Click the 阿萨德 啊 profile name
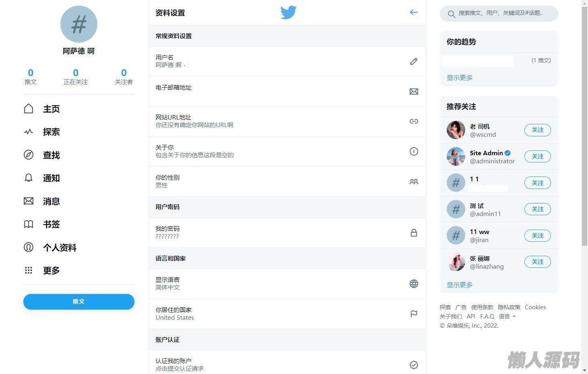The height and width of the screenshot is (374, 588). tap(79, 51)
